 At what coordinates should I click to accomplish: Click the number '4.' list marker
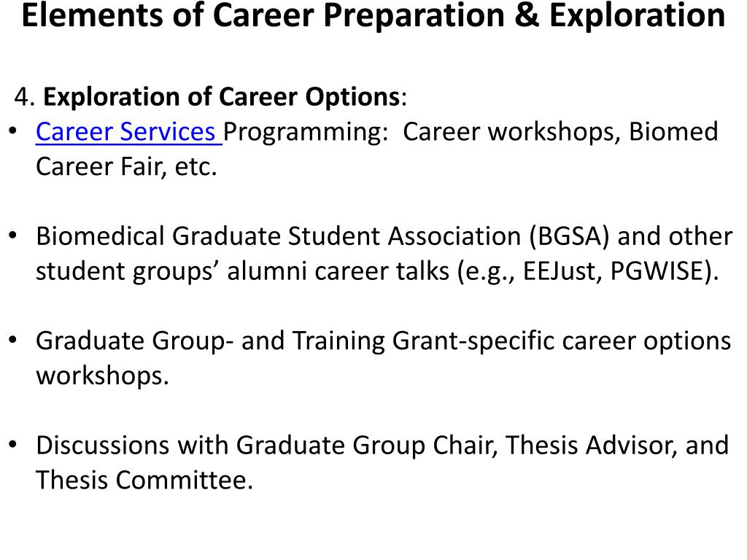[25, 97]
